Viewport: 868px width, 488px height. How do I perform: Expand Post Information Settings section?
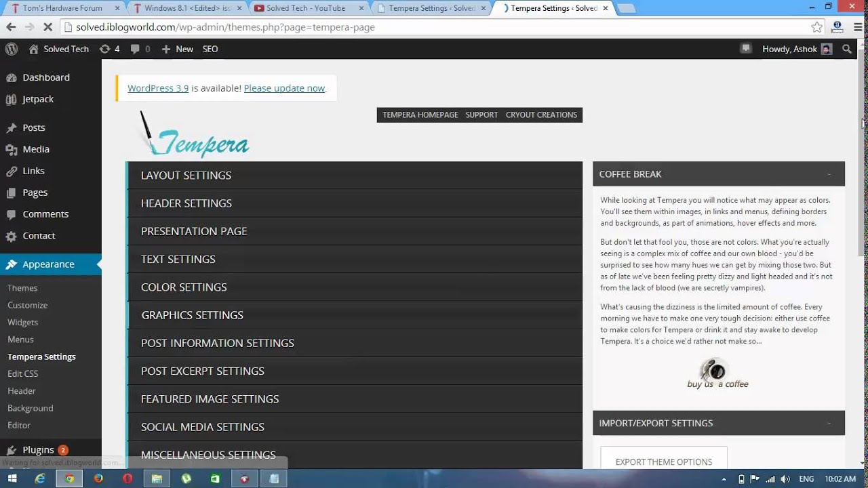coord(354,343)
